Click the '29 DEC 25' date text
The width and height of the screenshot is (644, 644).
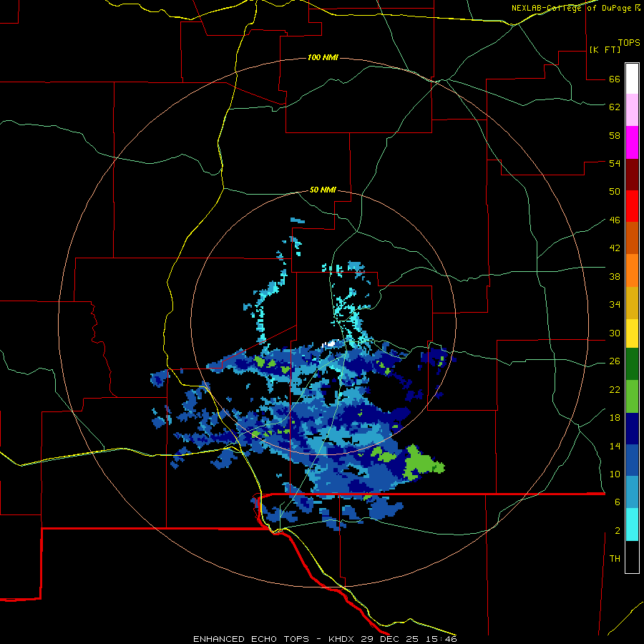point(391,639)
